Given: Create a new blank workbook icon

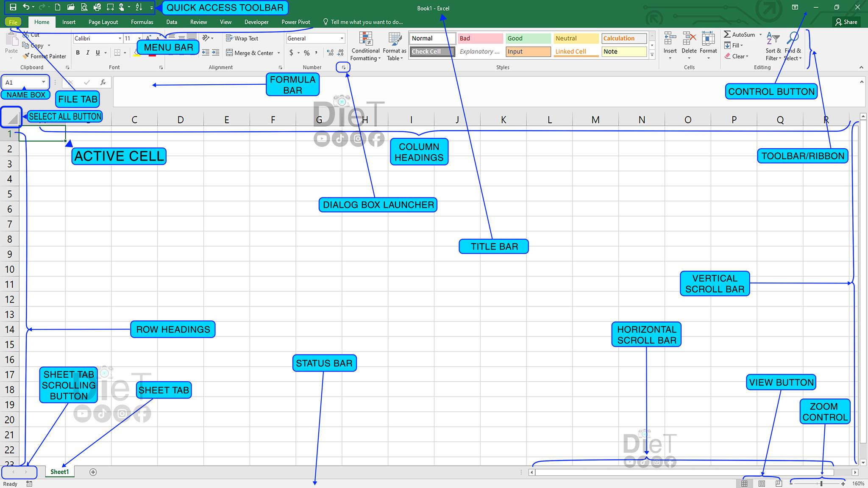Looking at the screenshot, I should pos(58,7).
